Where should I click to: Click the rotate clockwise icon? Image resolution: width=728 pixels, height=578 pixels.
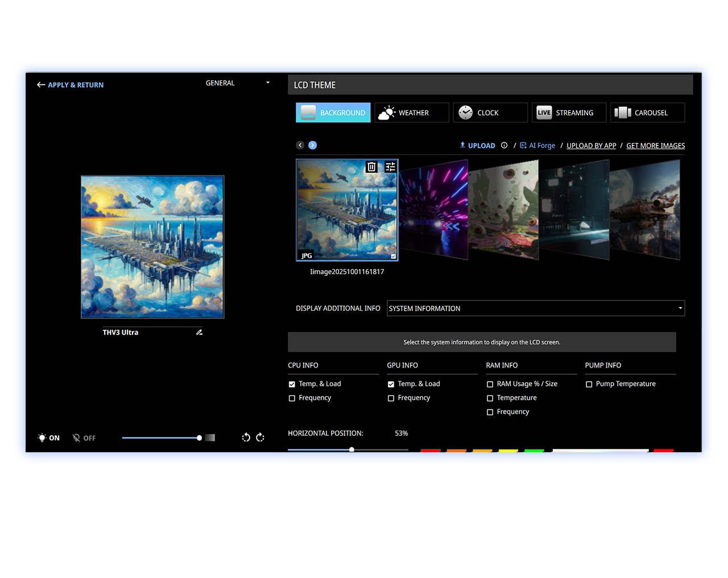[x=260, y=437]
